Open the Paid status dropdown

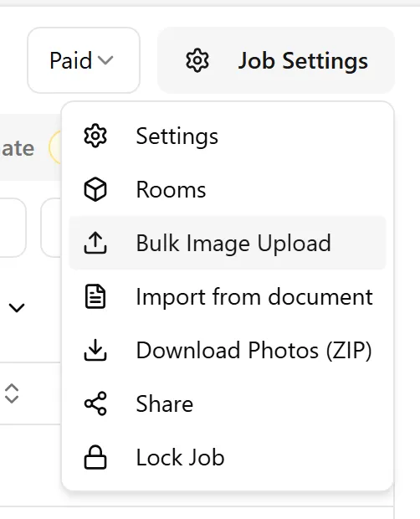coord(84,60)
